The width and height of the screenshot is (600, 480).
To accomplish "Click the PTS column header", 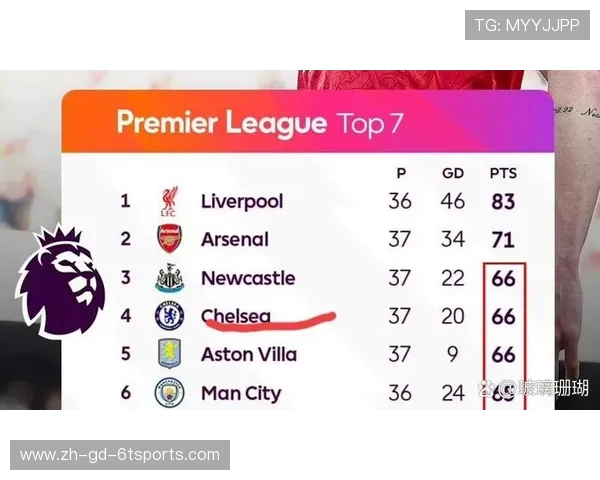I will (x=503, y=173).
